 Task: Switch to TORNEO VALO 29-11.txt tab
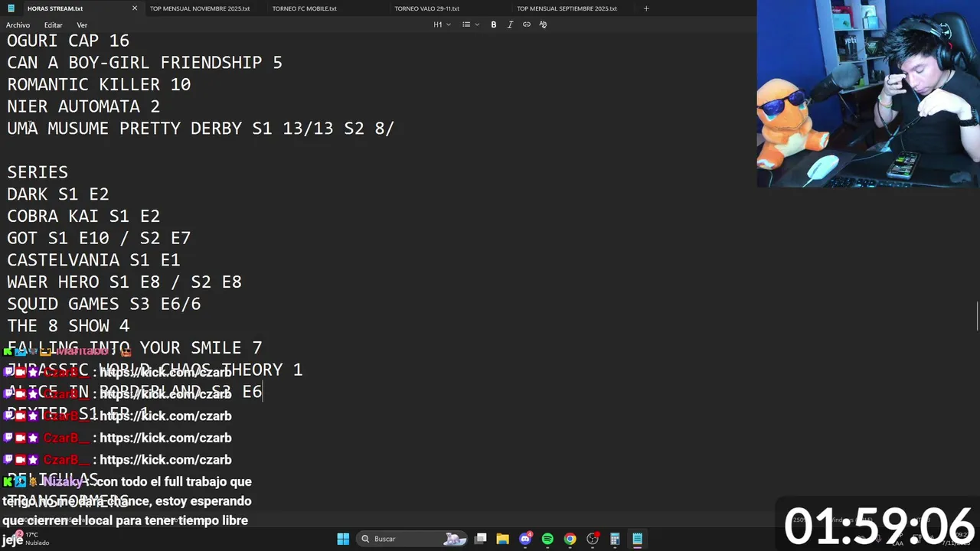[426, 8]
